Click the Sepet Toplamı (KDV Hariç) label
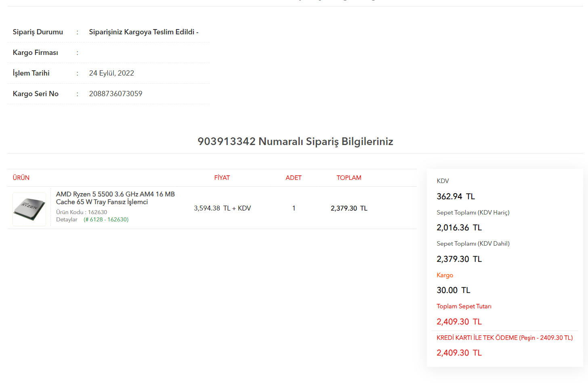The image size is (588, 383). click(473, 213)
